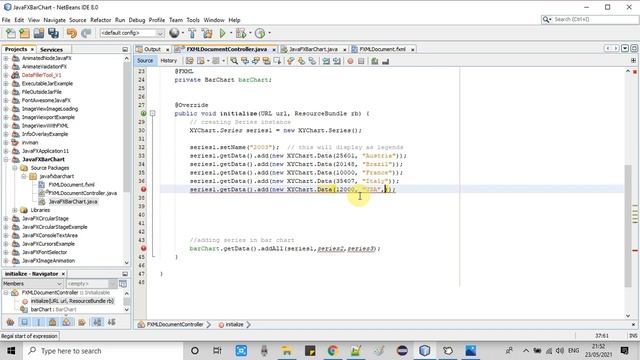The image size is (640, 360).
Task: Open Cortana circle icon on taskbar
Action: pos(195,351)
